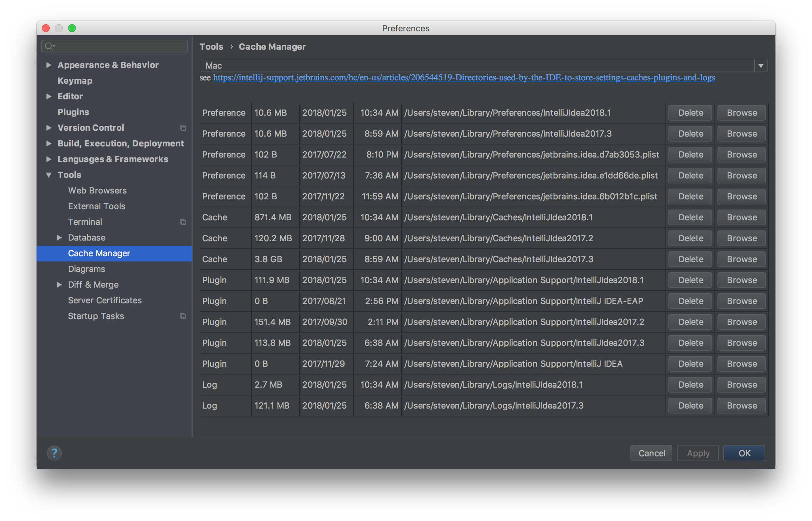
Task: Delete Caches/IntelliJIdea2017.2 entry
Action: [x=690, y=238]
